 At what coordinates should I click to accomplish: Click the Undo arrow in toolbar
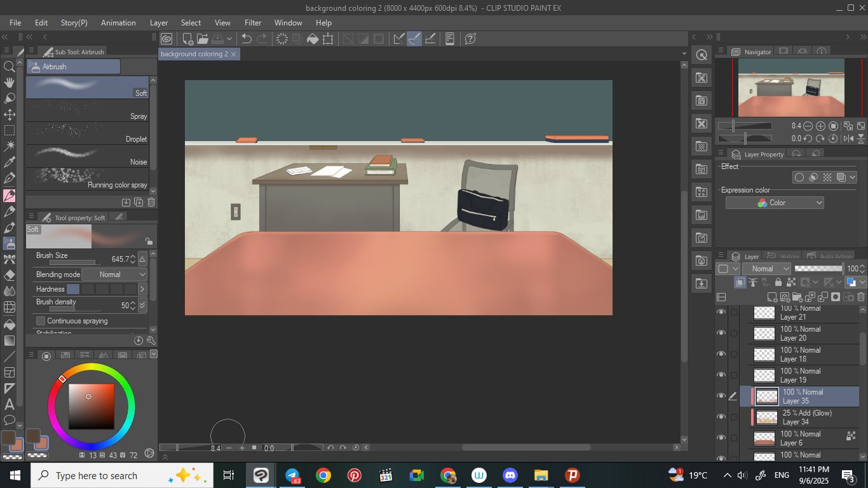pos(247,39)
